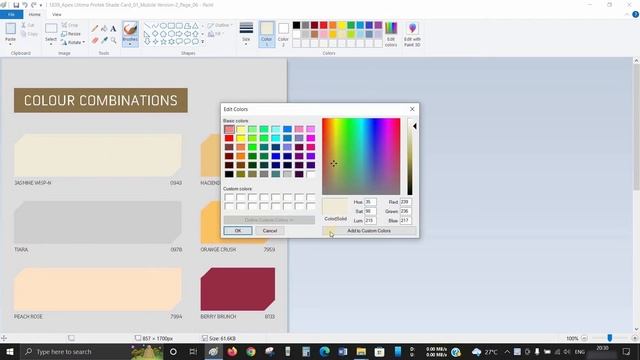Open Microsoft Edge from the taskbar
640x360 pixels.
coord(324,351)
